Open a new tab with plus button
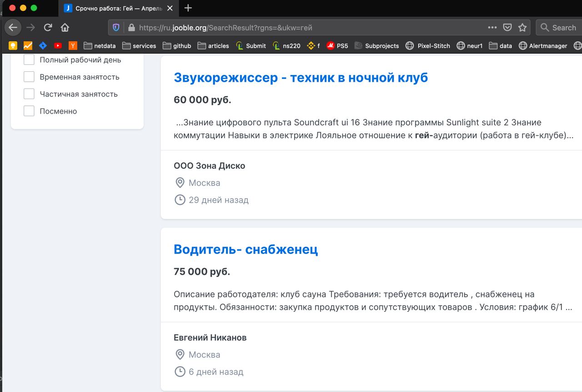This screenshot has height=392, width=582. (x=188, y=8)
